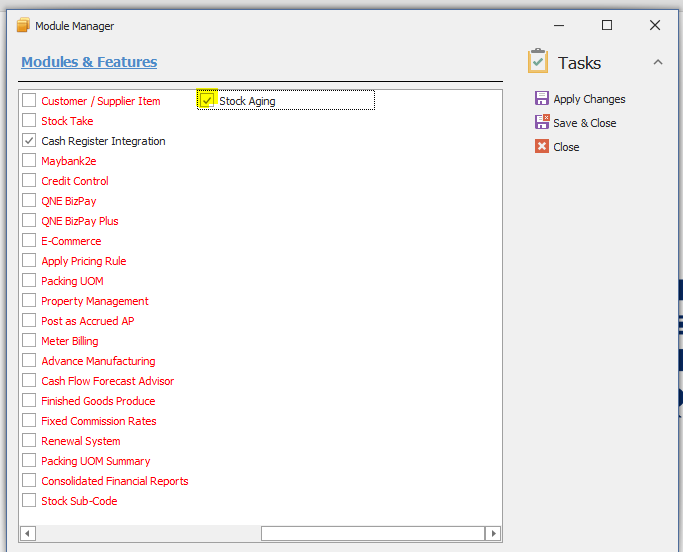Disable Cash Register Integration checkbox

point(29,140)
